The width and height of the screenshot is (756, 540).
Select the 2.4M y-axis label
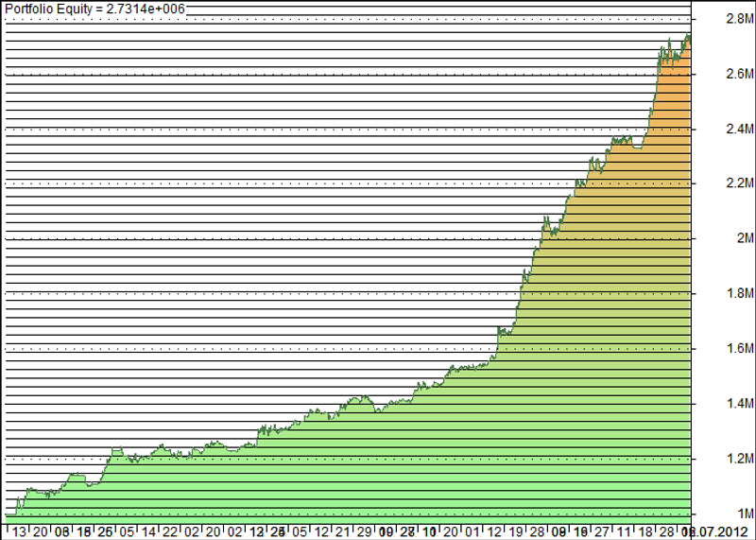tap(739, 129)
